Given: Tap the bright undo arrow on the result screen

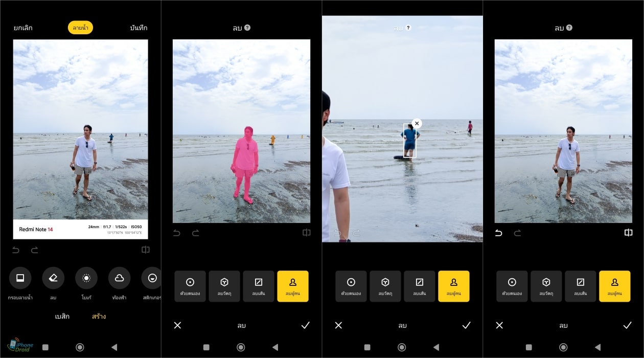Looking at the screenshot, I should coord(499,233).
